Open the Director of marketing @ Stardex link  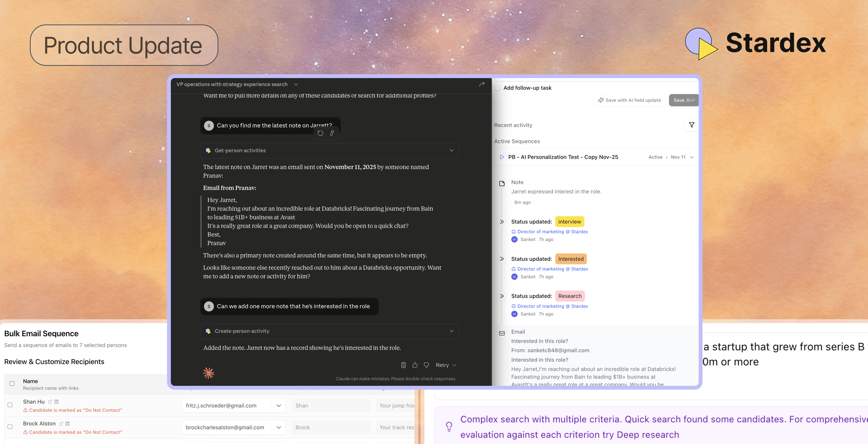pyautogui.click(x=552, y=232)
